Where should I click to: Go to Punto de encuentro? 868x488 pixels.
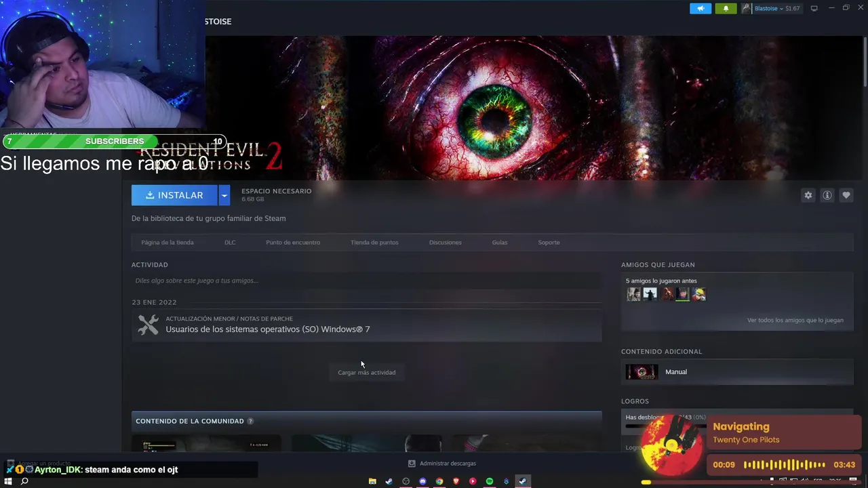click(293, 243)
